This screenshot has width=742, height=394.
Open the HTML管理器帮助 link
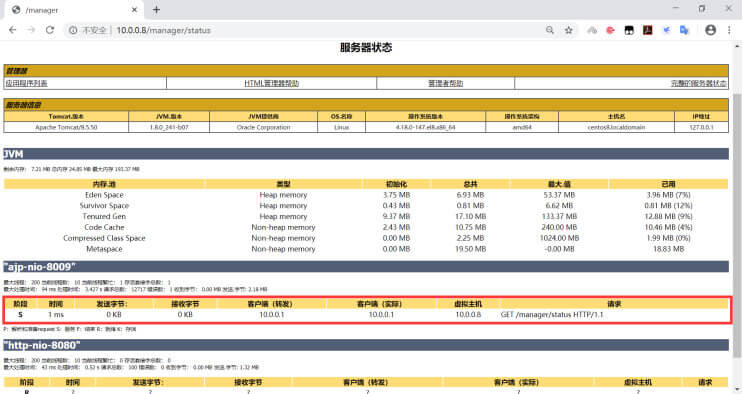(x=272, y=83)
